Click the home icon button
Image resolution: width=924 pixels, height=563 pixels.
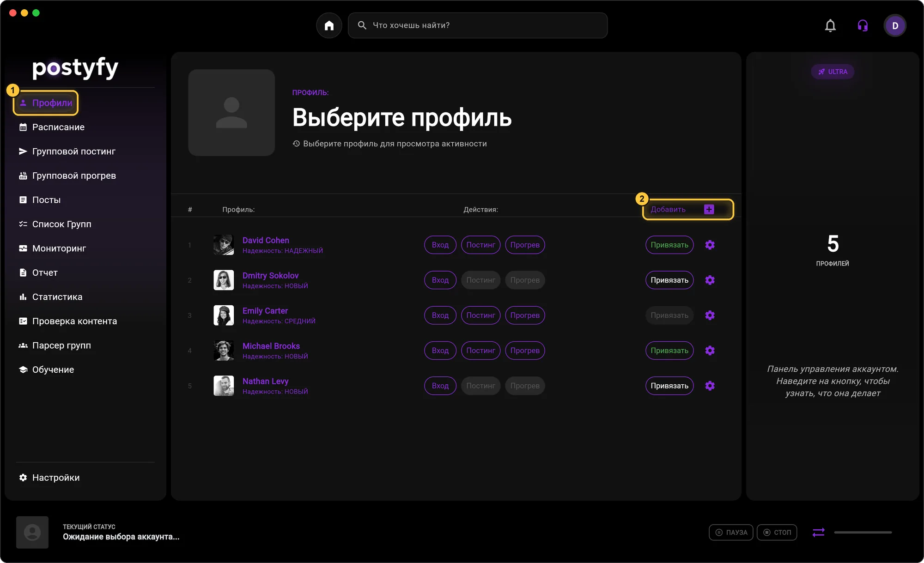pyautogui.click(x=329, y=25)
